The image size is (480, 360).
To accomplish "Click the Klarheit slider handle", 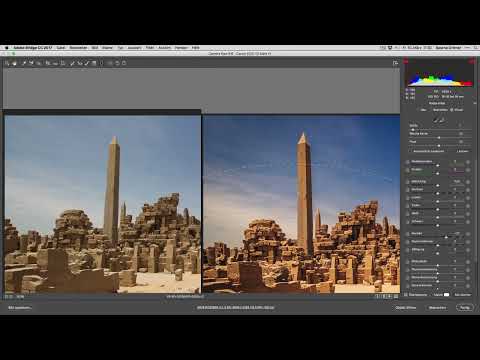I will (446, 237).
